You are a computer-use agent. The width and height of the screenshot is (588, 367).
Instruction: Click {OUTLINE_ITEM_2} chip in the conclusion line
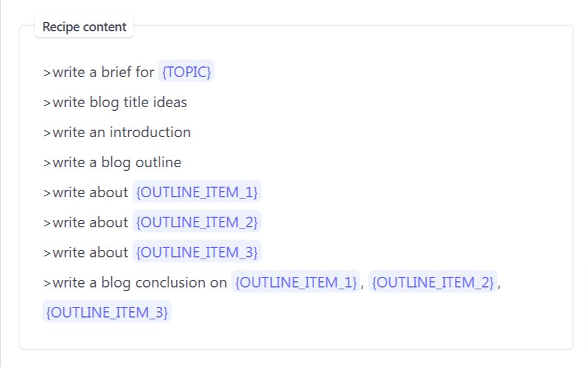(433, 281)
